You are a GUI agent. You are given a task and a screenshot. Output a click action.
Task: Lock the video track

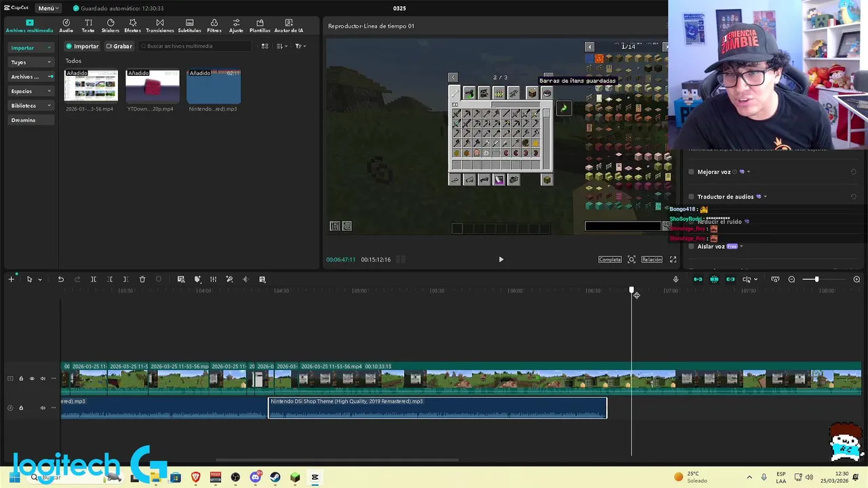21,379
